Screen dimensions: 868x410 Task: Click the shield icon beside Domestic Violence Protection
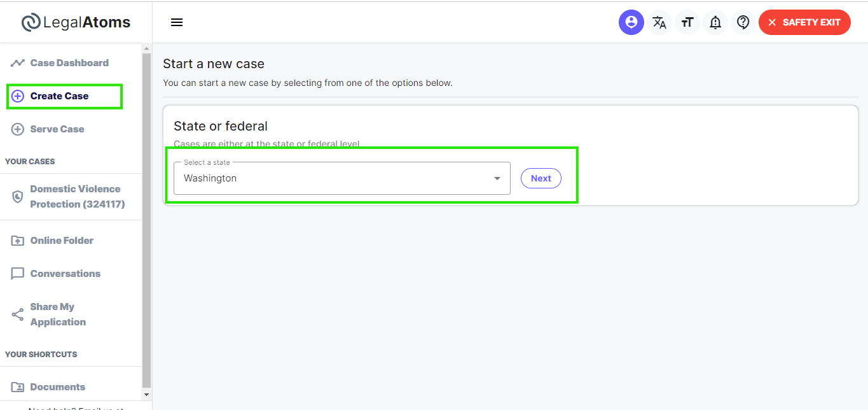(18, 197)
